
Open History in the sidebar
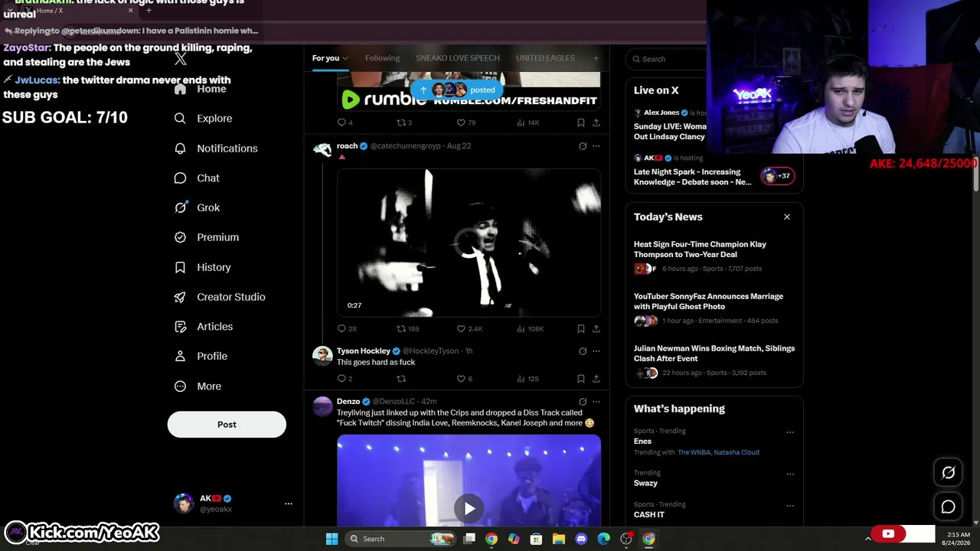click(203, 267)
